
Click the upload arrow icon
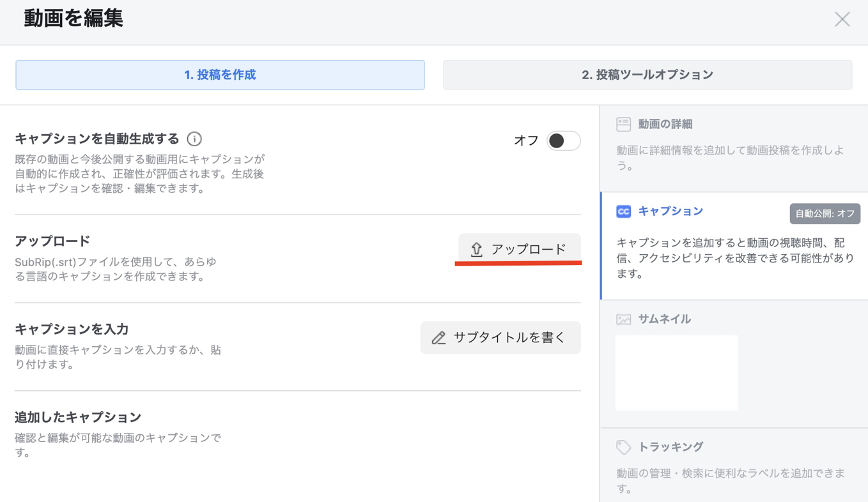point(476,249)
